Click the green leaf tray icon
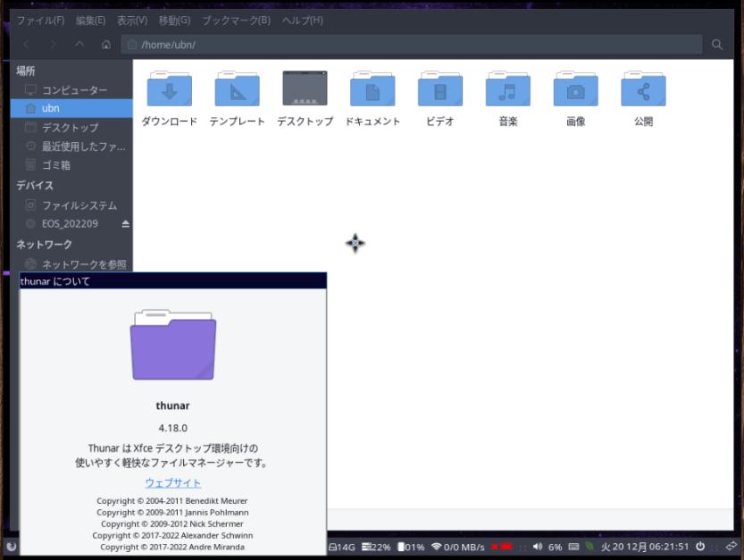Screen dimensions: 744x560 tap(589, 547)
